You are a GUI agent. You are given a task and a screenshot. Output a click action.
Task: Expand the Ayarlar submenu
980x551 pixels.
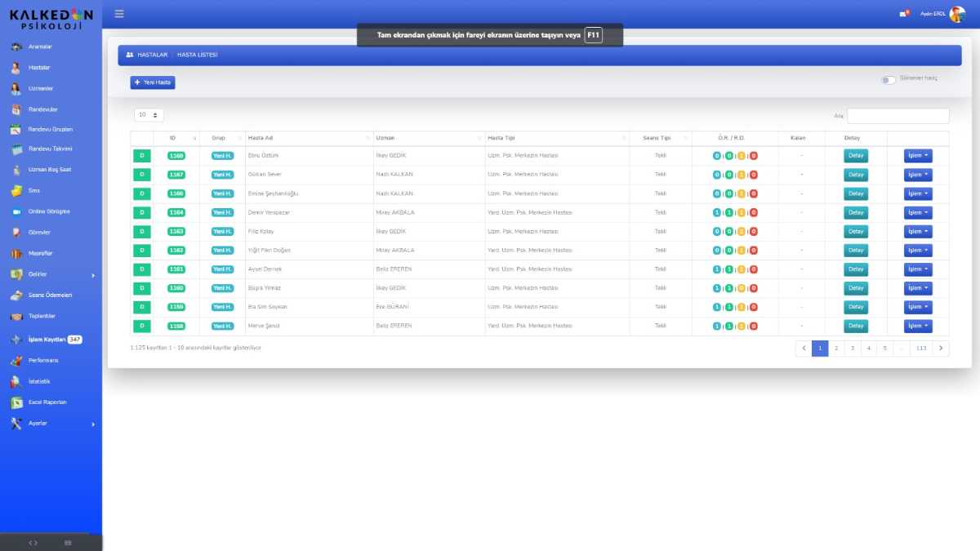click(x=51, y=423)
